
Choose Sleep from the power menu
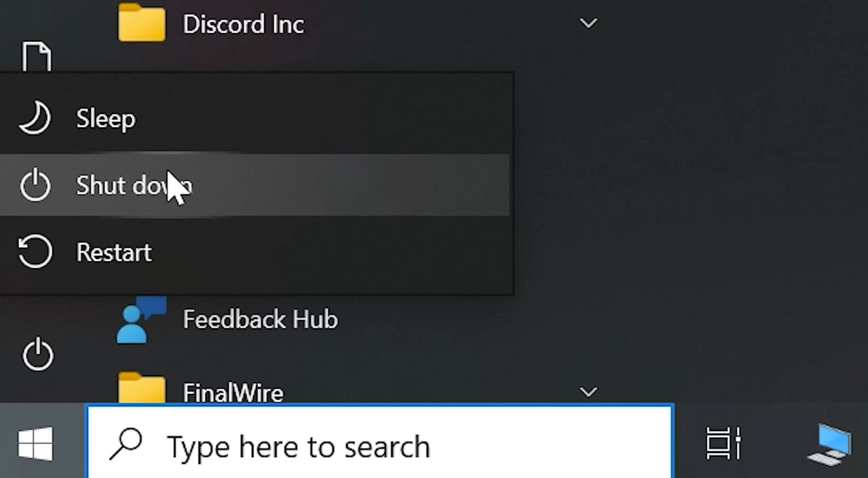pyautogui.click(x=255, y=118)
